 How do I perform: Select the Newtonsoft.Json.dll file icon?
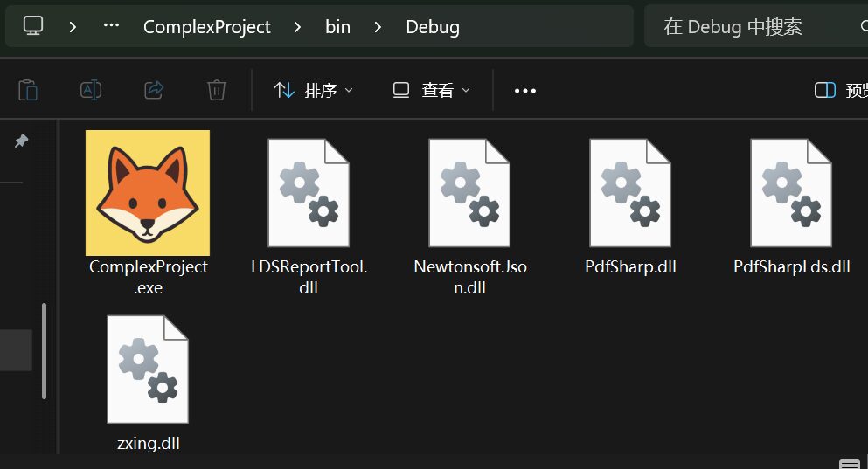tap(469, 193)
